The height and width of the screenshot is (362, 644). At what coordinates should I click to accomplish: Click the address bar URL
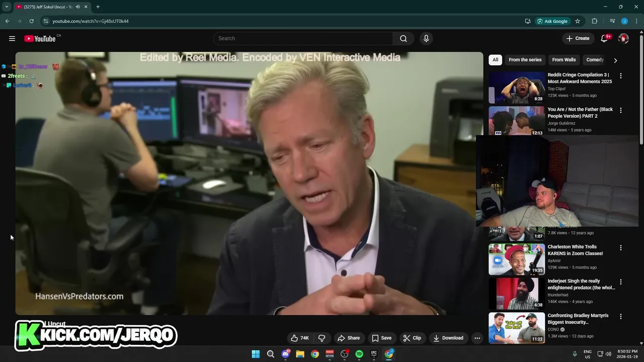click(91, 21)
